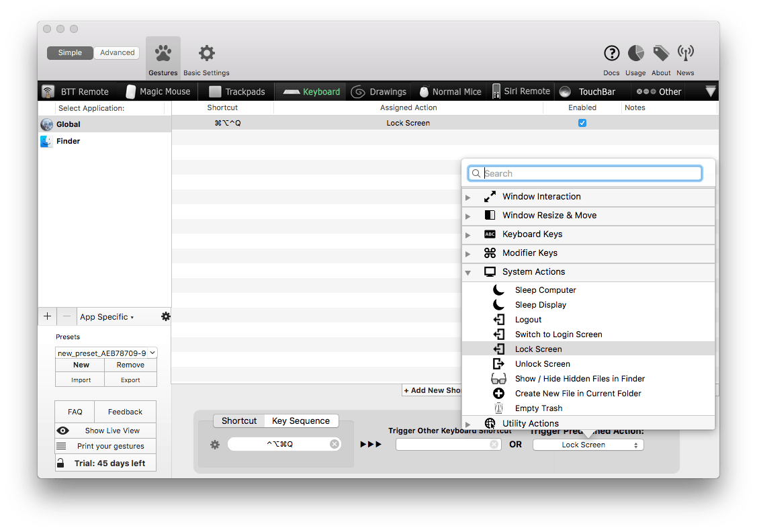The image size is (757, 532).
Task: Click the Finder app icon
Action: [47, 142]
